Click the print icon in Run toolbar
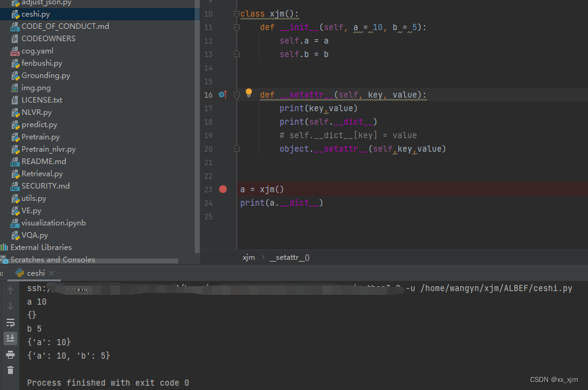The height and width of the screenshot is (390, 588). pyautogui.click(x=10, y=354)
